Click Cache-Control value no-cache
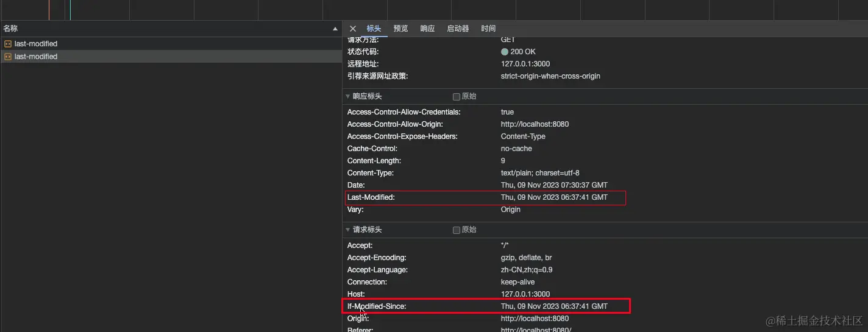 pos(516,149)
